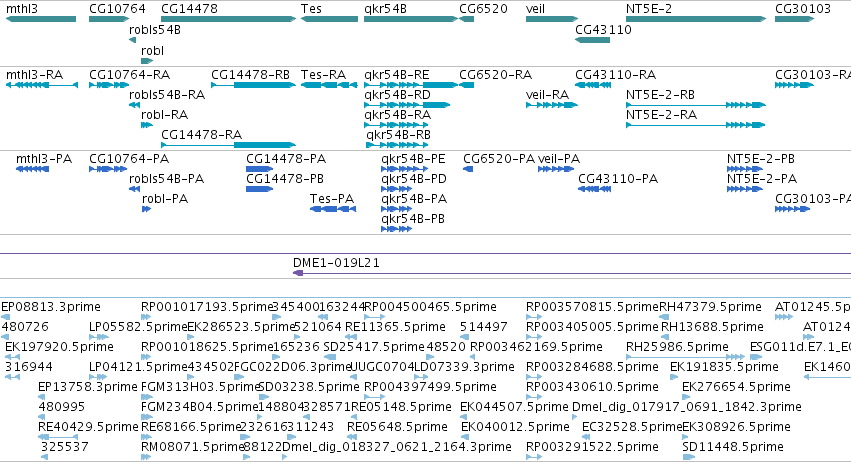Click the LP05582.5prime EST label
The height and width of the screenshot is (462, 851).
click(138, 327)
